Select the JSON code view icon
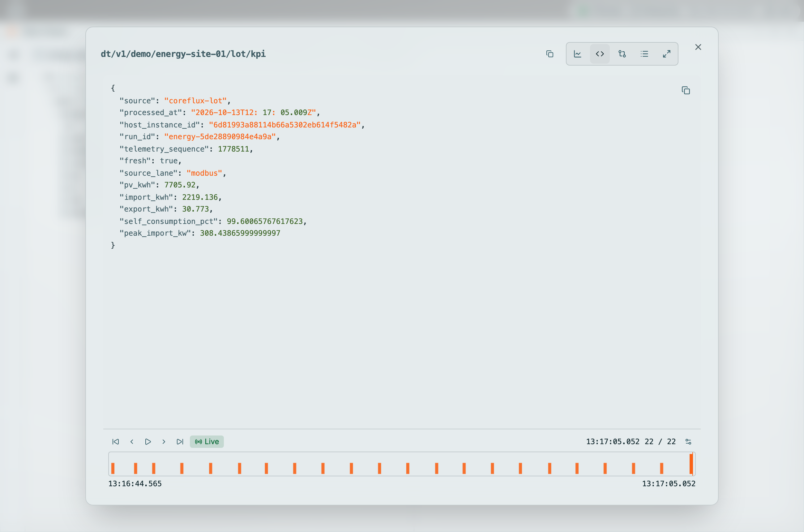 (x=600, y=54)
